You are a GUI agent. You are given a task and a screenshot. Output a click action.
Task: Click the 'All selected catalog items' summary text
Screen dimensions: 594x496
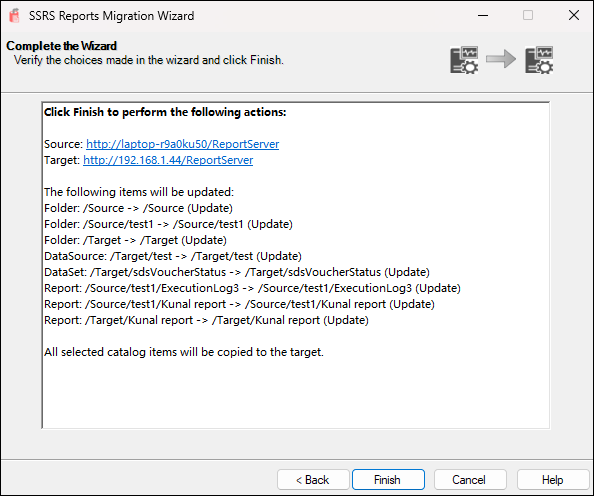pyautogui.click(x=184, y=352)
